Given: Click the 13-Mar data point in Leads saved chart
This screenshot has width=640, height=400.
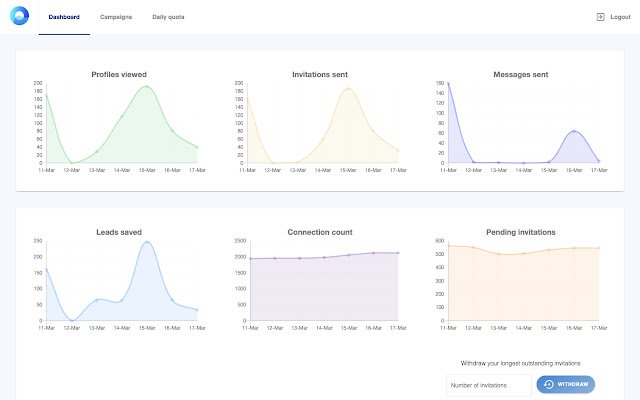Looking at the screenshot, I should (97, 300).
